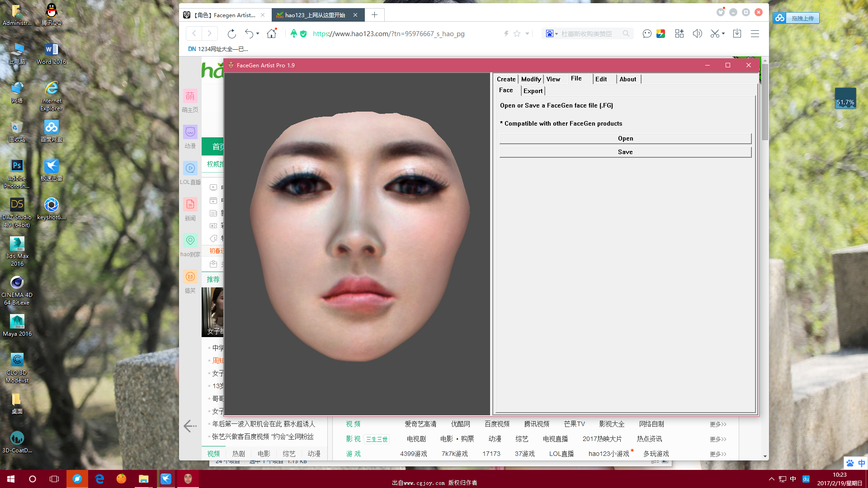
Task: Show hidden system tray icons
Action: coord(771,479)
